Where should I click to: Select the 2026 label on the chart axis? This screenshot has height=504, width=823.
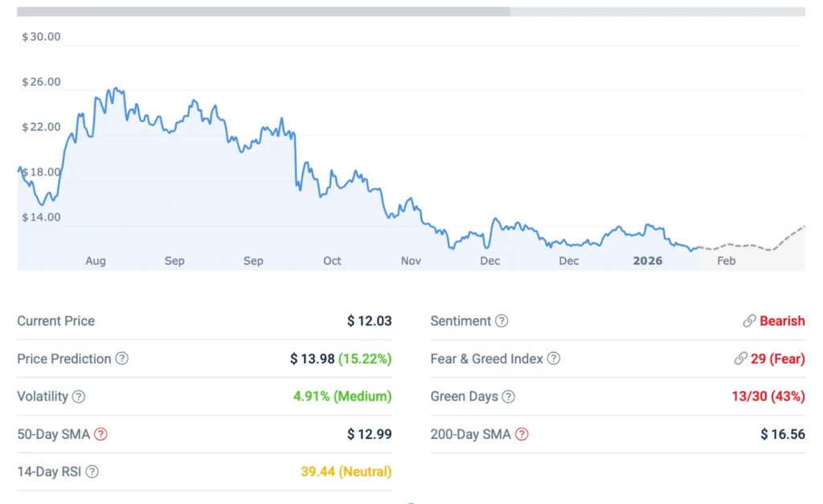pyautogui.click(x=648, y=260)
